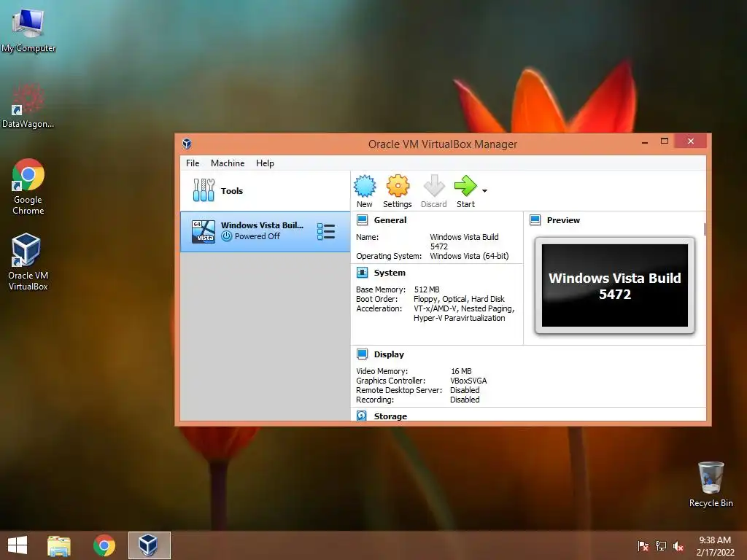Open the Machine menu
The width and height of the screenshot is (747, 560).
228,163
